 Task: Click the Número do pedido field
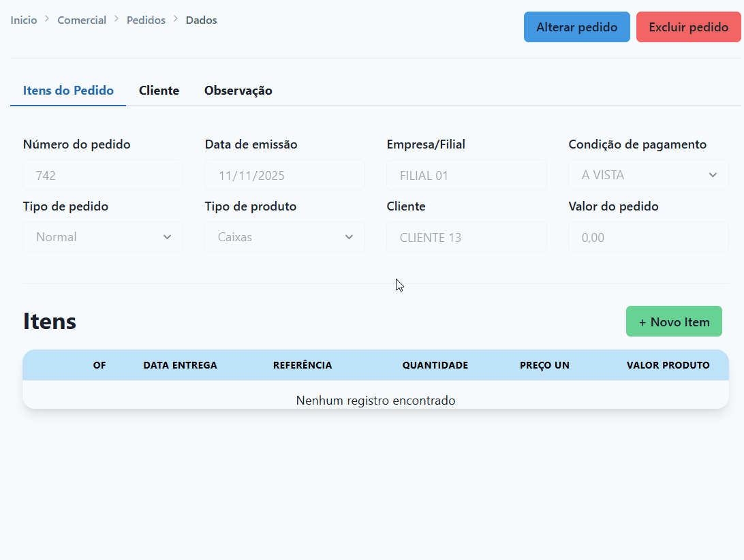[x=102, y=175]
